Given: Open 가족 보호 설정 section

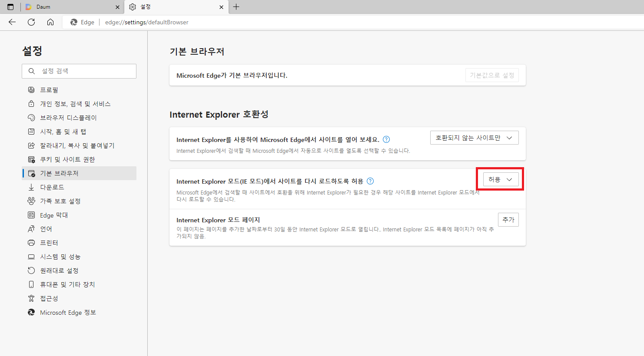Looking at the screenshot, I should pos(79,201).
